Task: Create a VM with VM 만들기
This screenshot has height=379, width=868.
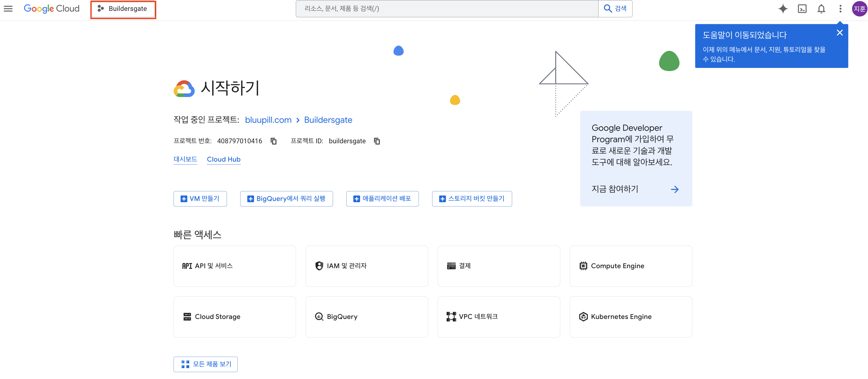Action: tap(200, 199)
